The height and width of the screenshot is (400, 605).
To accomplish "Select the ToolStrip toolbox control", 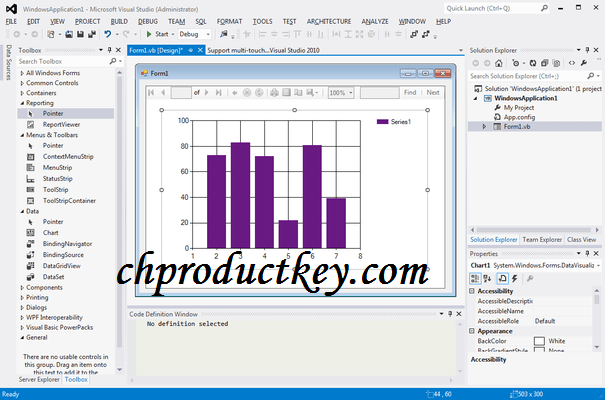I will point(55,190).
